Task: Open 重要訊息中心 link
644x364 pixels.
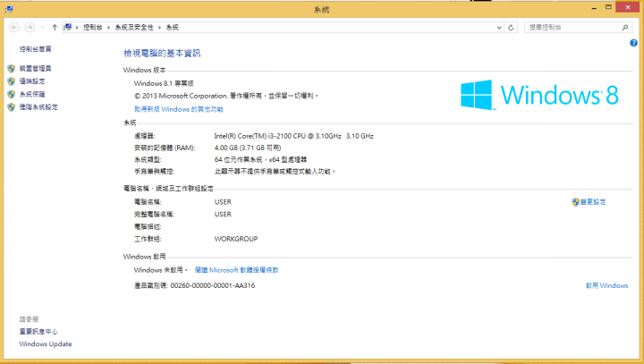Action: (x=38, y=331)
